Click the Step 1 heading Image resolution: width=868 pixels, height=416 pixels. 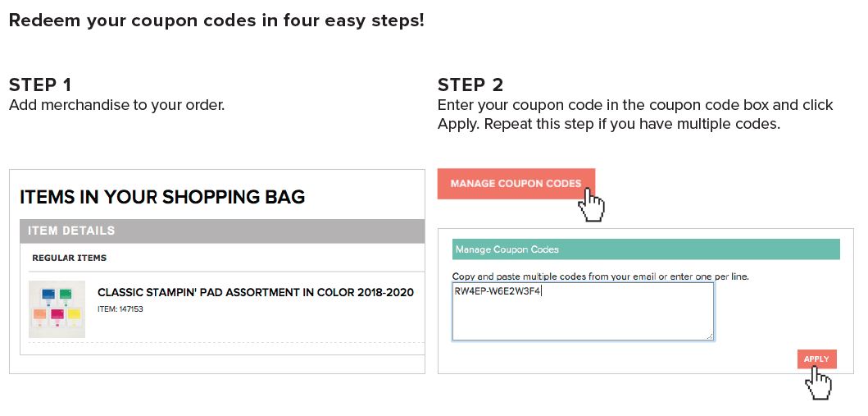[x=40, y=85]
